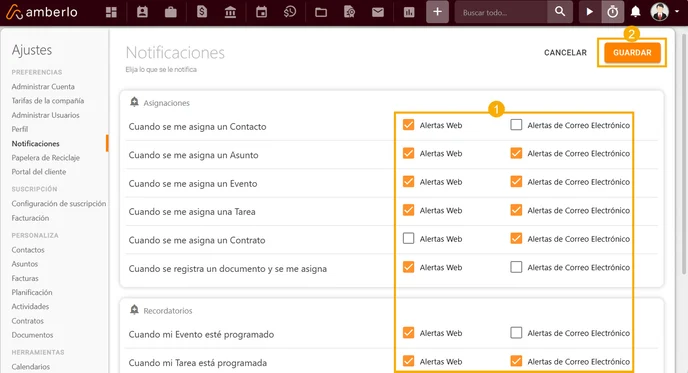The image size is (688, 373).
Task: Open the invoices dollar document icon
Action: pos(202,12)
